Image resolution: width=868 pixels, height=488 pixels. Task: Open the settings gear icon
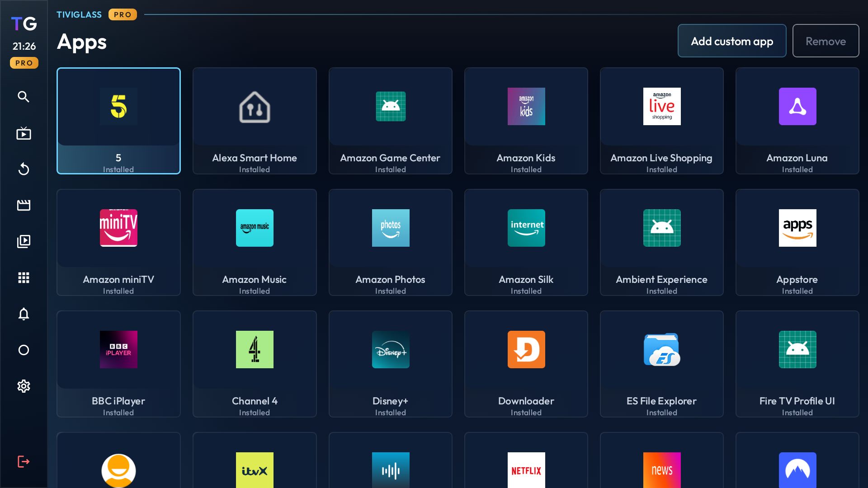(x=24, y=386)
